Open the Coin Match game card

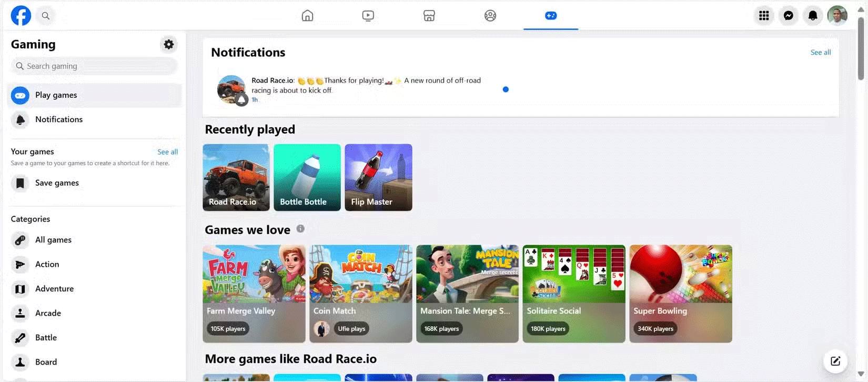click(x=361, y=294)
